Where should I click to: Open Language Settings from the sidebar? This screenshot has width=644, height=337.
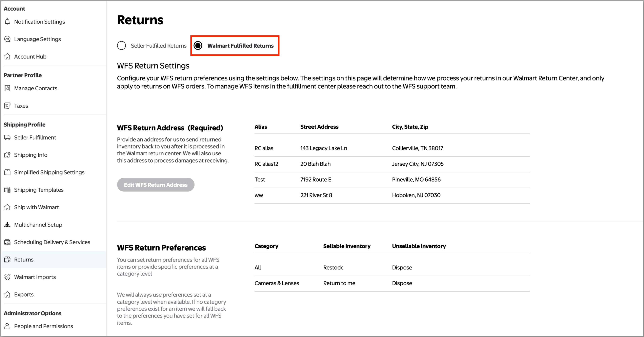click(x=37, y=39)
